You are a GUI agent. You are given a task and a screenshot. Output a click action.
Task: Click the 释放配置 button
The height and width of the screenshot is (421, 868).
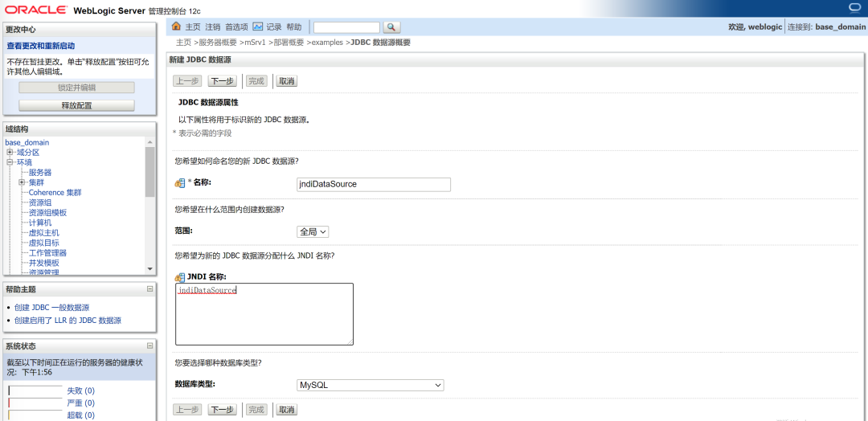pyautogui.click(x=76, y=106)
